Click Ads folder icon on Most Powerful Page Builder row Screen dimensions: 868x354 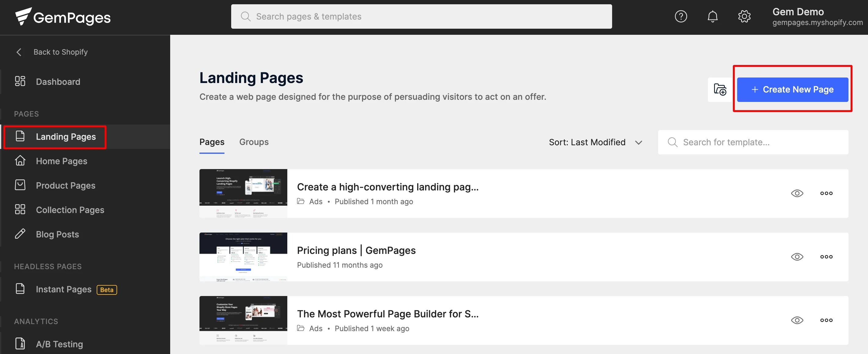point(300,328)
